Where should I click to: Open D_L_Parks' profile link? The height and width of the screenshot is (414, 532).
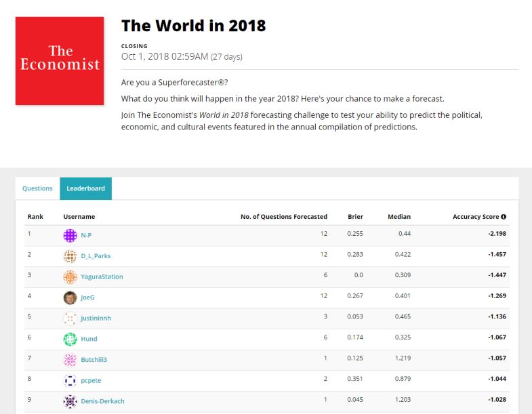pos(96,256)
